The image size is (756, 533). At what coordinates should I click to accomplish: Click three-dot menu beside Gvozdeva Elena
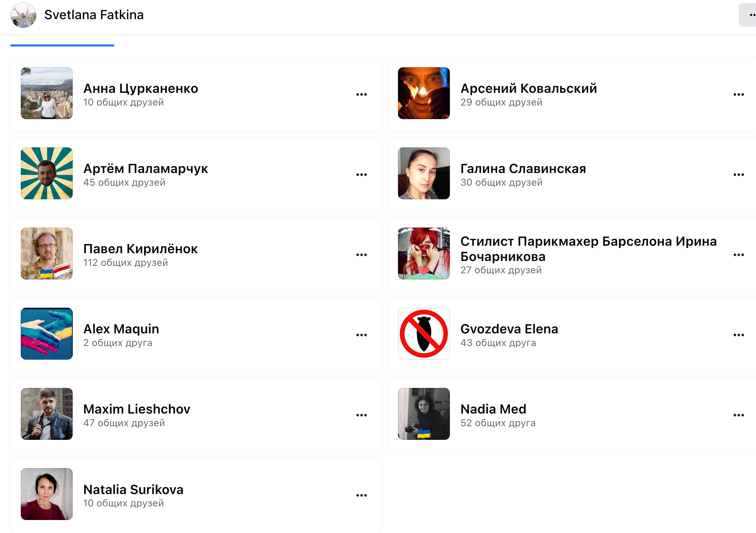pos(738,335)
